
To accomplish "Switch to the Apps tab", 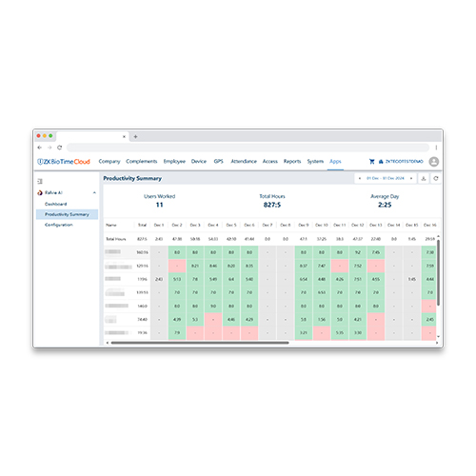I will pos(335,161).
